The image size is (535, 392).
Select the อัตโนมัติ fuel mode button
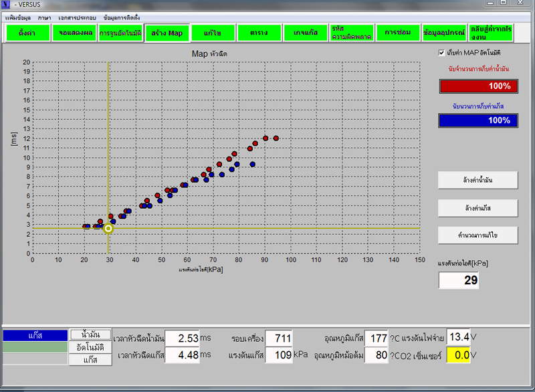tap(91, 347)
